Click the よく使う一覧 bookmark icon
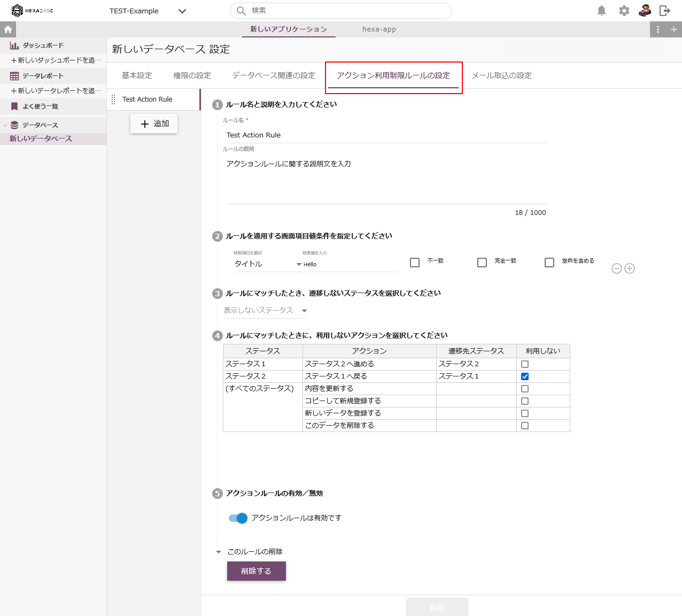Image resolution: width=682 pixels, height=616 pixels. 14,106
